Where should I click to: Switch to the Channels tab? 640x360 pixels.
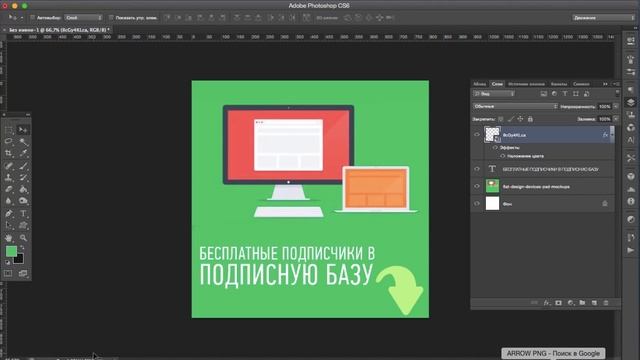tap(559, 84)
